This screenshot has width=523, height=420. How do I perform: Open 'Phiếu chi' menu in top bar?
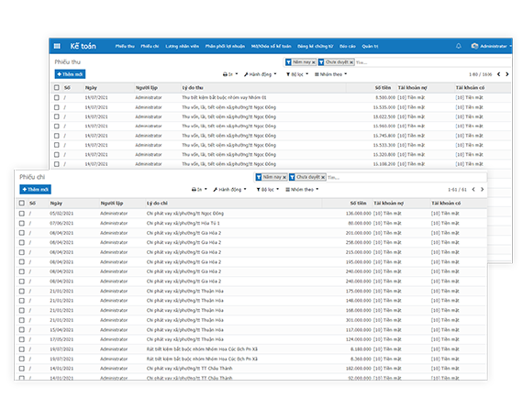pyautogui.click(x=150, y=47)
